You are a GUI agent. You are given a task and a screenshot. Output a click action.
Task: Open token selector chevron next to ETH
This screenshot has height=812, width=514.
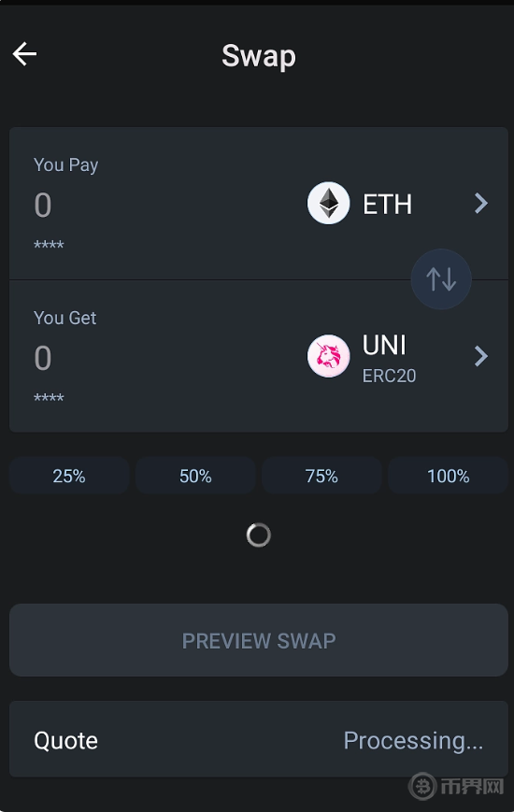[481, 203]
